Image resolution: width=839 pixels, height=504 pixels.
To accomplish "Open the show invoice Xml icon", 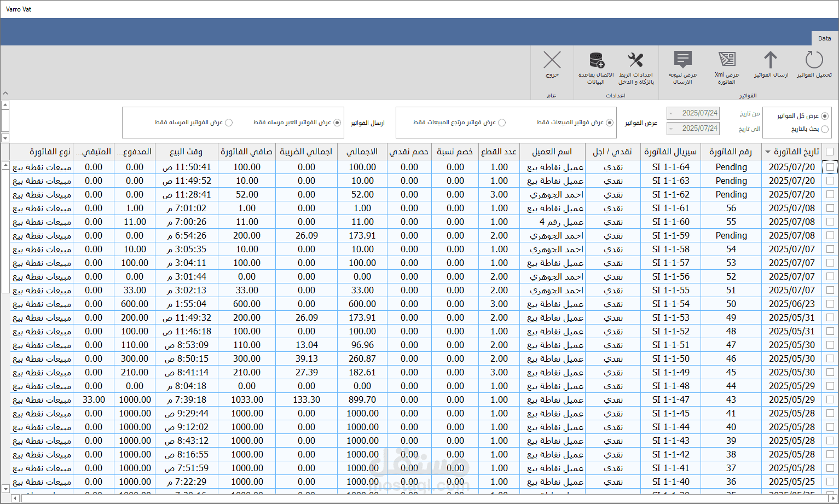I will coord(727,59).
